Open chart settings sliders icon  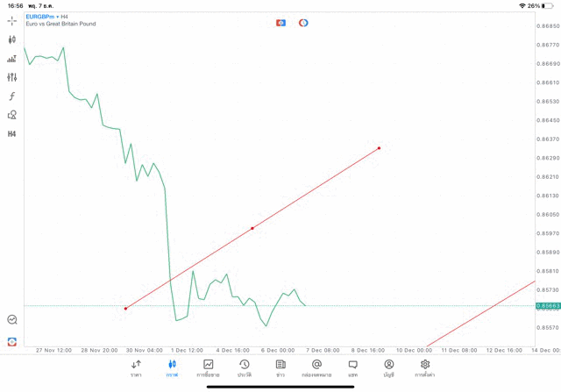point(12,77)
